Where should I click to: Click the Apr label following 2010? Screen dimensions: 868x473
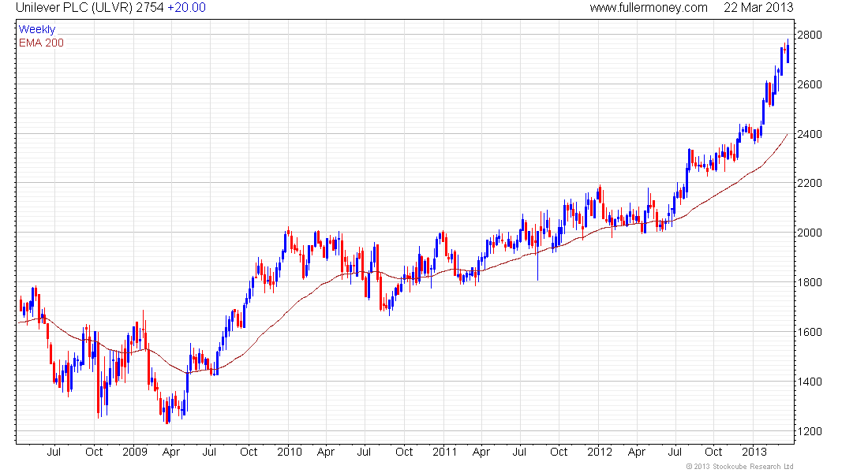[326, 452]
